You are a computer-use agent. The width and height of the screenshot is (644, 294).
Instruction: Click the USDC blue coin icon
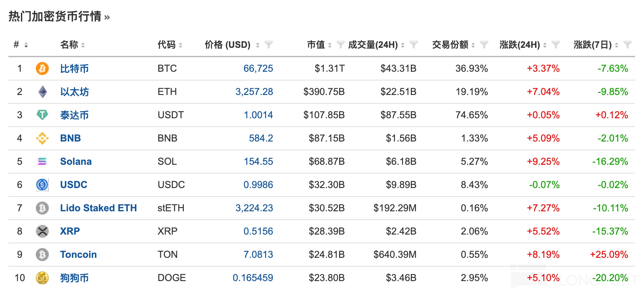point(42,185)
